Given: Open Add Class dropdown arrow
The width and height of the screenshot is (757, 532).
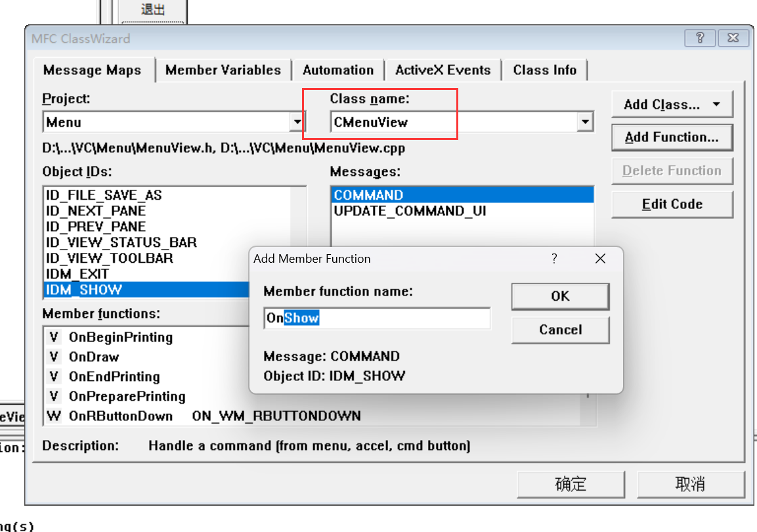Looking at the screenshot, I should (x=716, y=104).
